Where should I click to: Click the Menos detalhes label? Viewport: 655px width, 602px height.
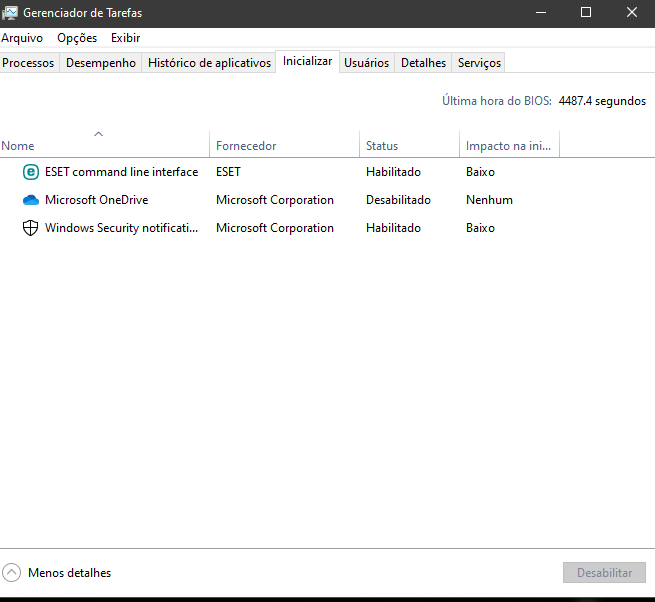coord(69,573)
